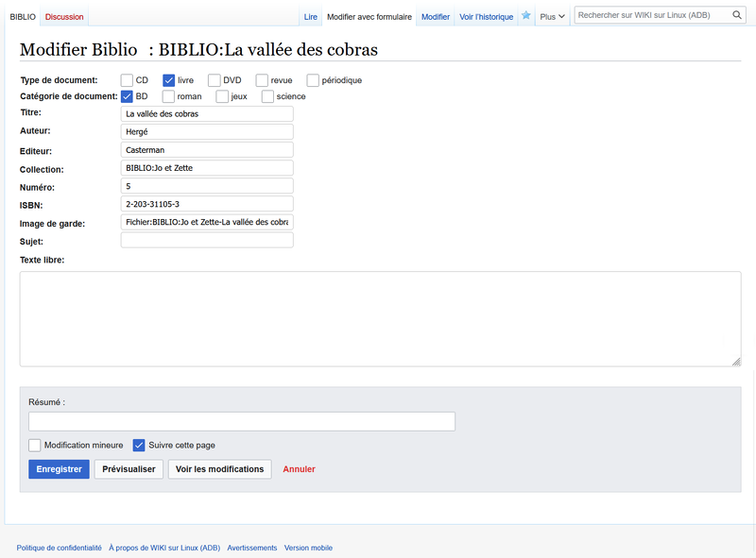This screenshot has height=558, width=756.
Task: Tick the CD document type checkbox
Action: pos(127,80)
